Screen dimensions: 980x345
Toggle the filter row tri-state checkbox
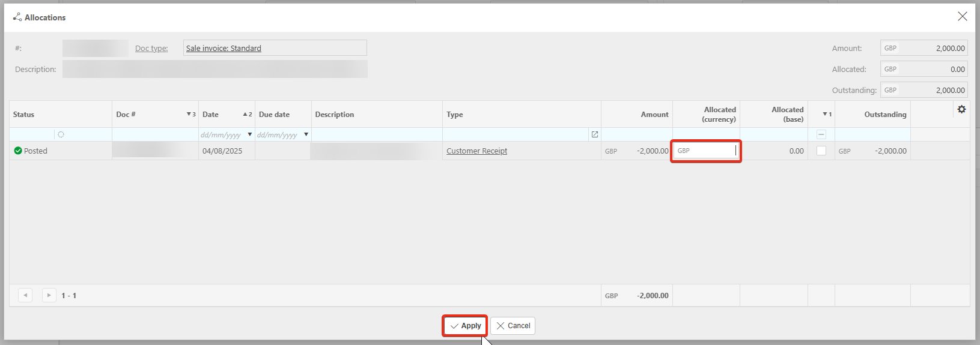(x=821, y=134)
